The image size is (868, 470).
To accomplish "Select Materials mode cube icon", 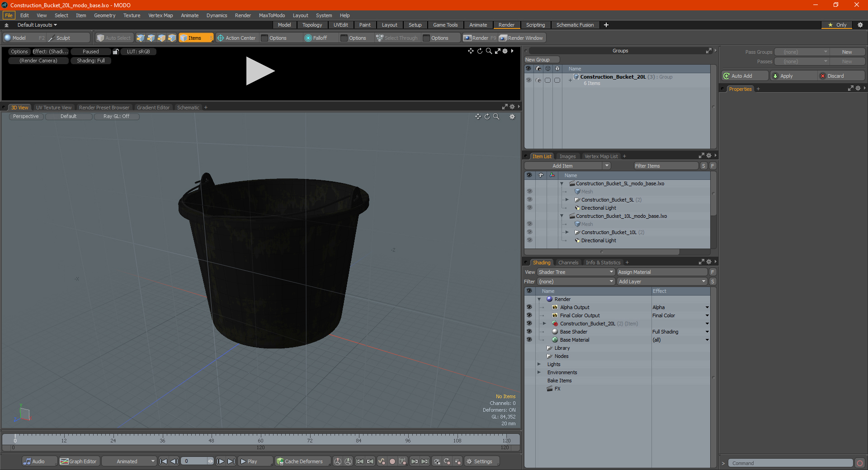I will point(172,38).
